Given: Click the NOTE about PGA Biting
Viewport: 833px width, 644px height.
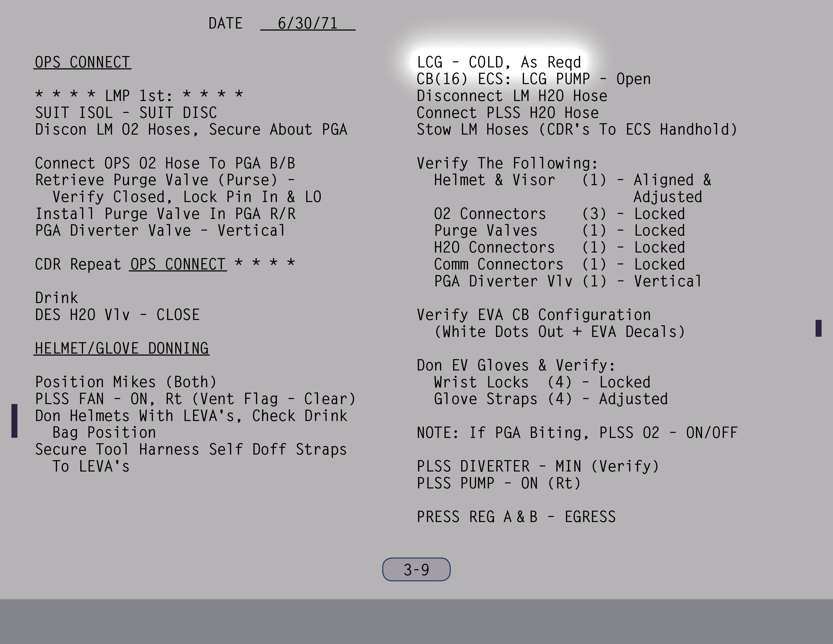Looking at the screenshot, I should point(577,433).
